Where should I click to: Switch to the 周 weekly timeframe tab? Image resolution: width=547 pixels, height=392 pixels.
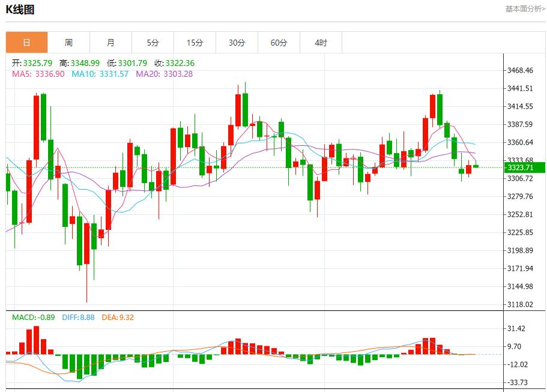pos(68,42)
